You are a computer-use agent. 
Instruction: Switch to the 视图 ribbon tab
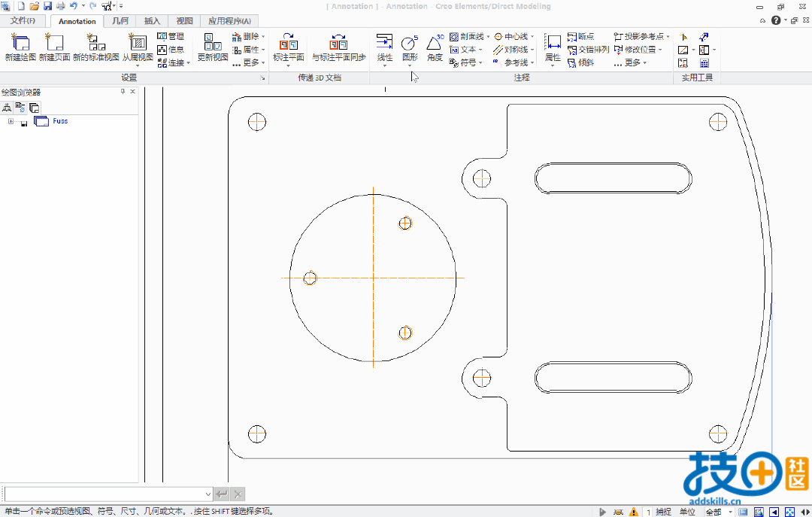184,21
